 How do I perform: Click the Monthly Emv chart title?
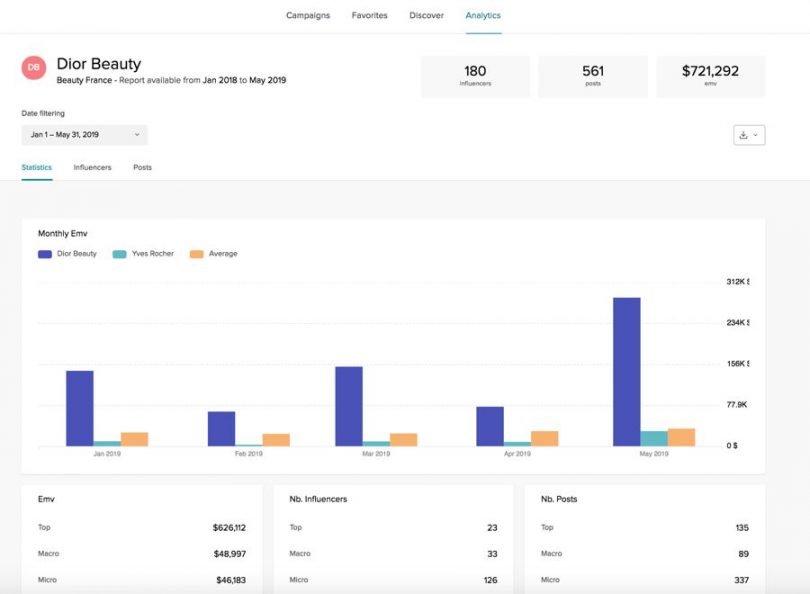pos(63,233)
